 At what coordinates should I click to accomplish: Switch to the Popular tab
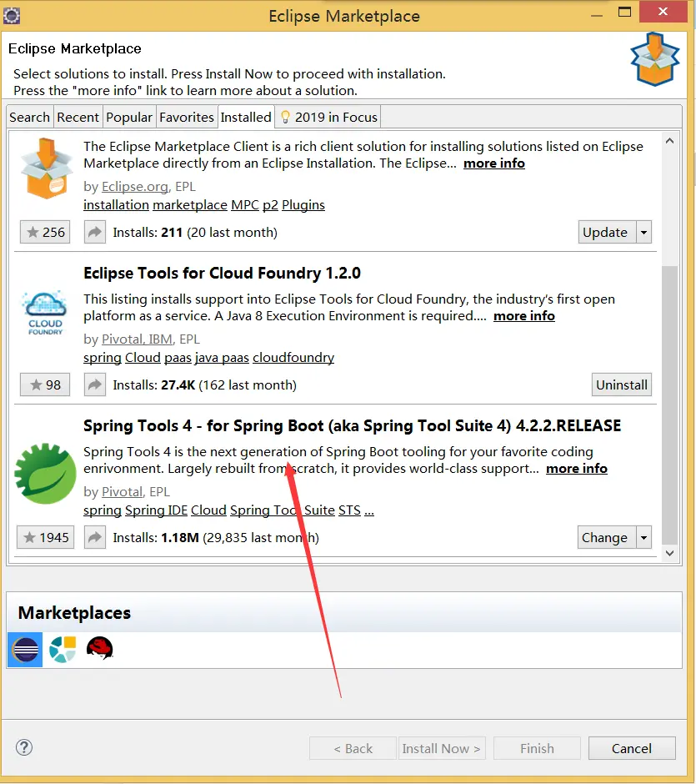coord(129,117)
